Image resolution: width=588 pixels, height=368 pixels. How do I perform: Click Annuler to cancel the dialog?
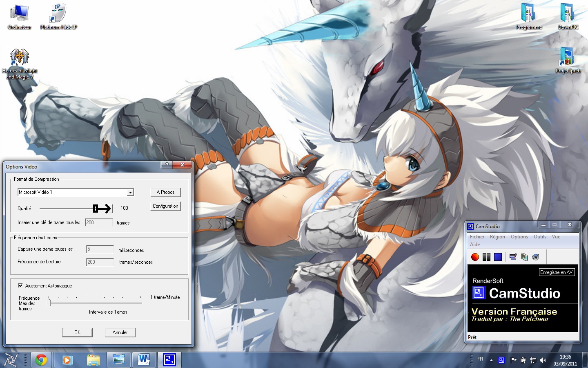pyautogui.click(x=120, y=332)
